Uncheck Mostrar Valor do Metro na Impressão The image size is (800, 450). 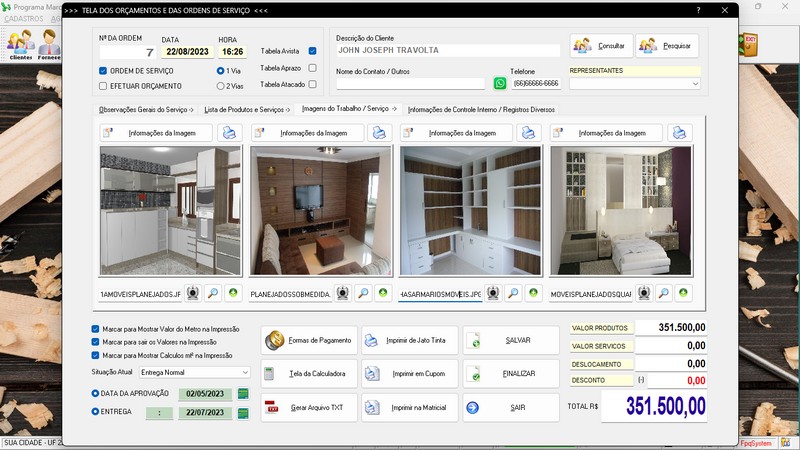(95, 329)
